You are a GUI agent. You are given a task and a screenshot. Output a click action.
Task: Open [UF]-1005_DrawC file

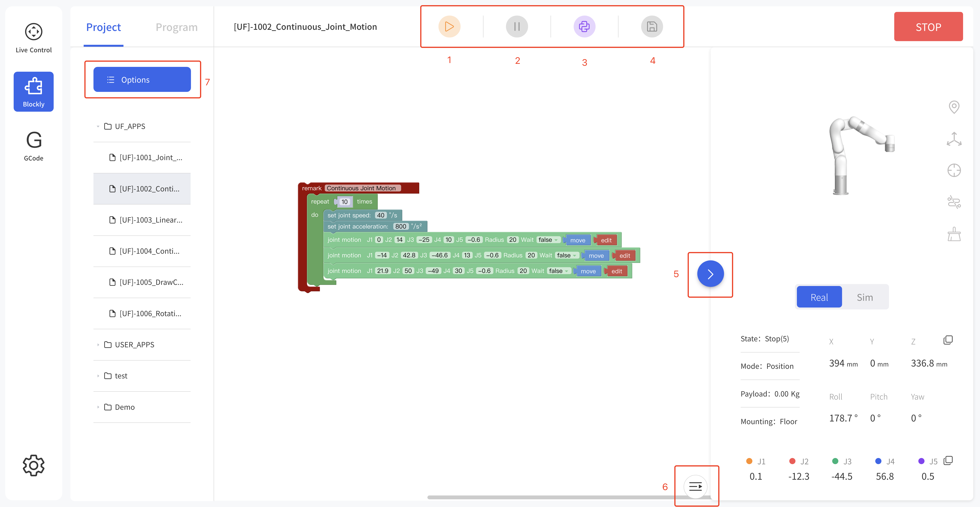click(x=142, y=282)
